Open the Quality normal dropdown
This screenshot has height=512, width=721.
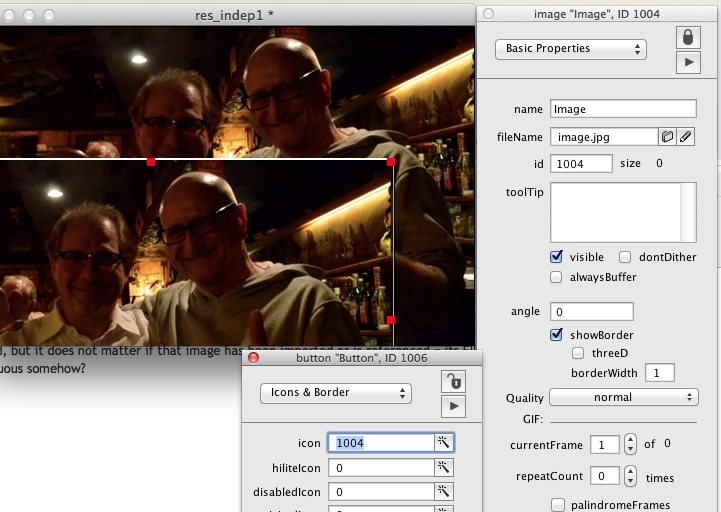[x=623, y=397]
